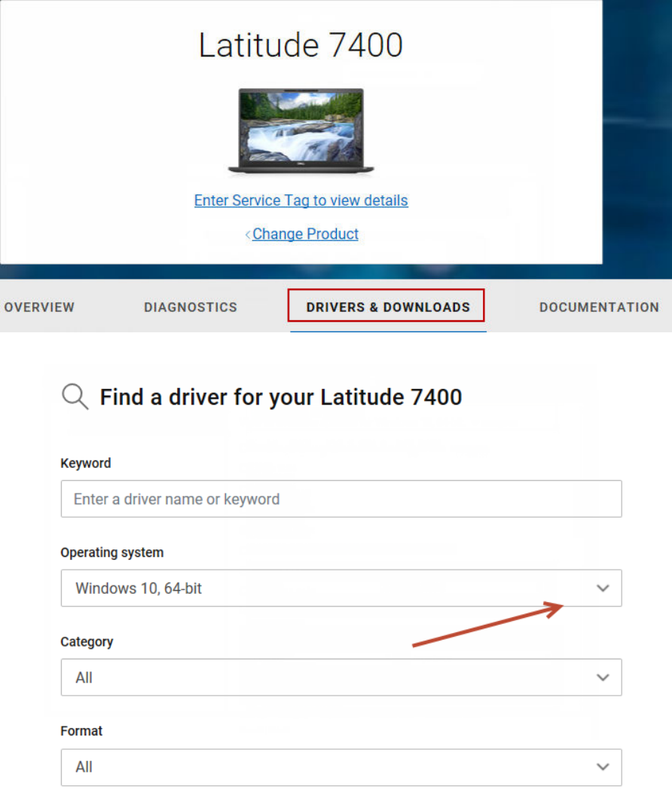This screenshot has width=672, height=792.
Task: Follow the Change Product link
Action: pos(305,234)
